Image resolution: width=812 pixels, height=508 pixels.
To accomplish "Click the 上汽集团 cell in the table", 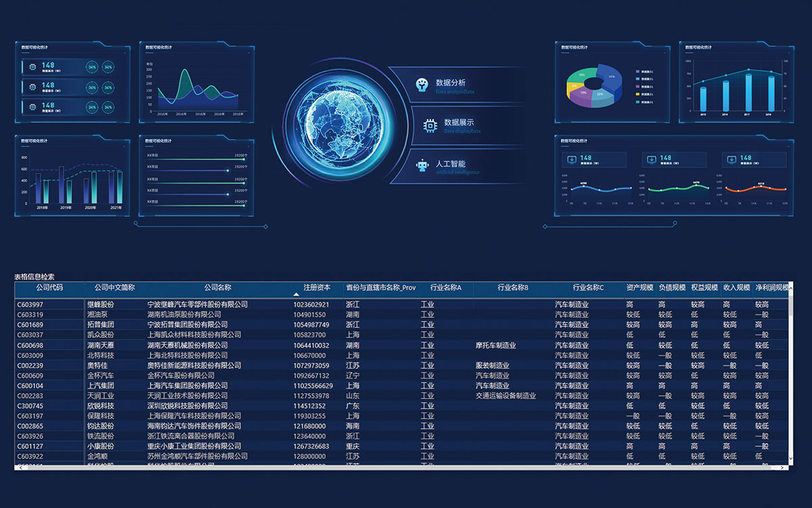I will coord(100,386).
